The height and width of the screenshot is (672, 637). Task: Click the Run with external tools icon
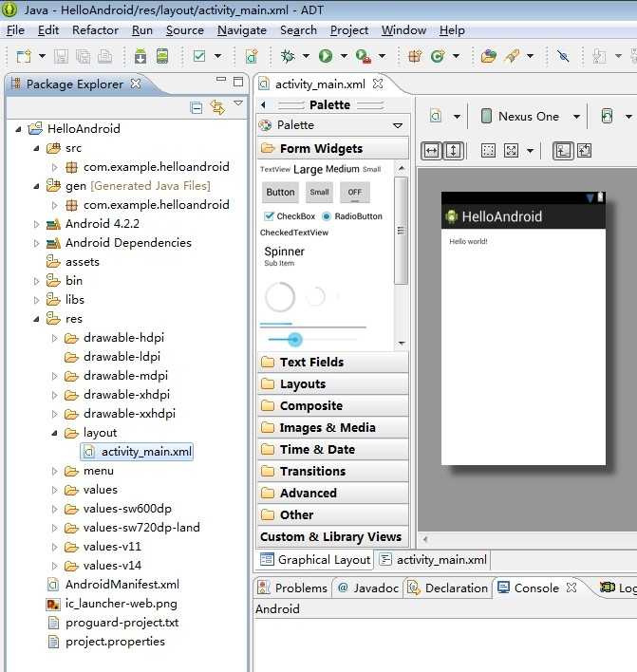click(363, 56)
